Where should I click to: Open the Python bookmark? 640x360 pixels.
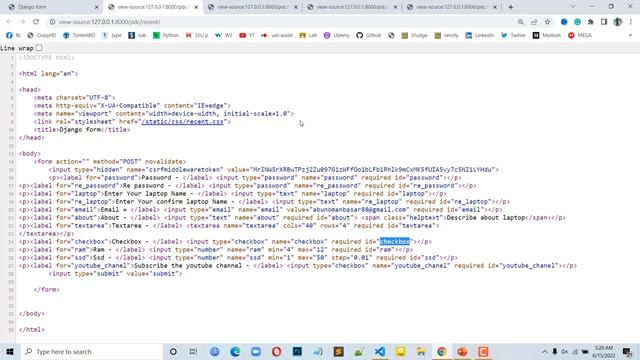pyautogui.click(x=166, y=36)
